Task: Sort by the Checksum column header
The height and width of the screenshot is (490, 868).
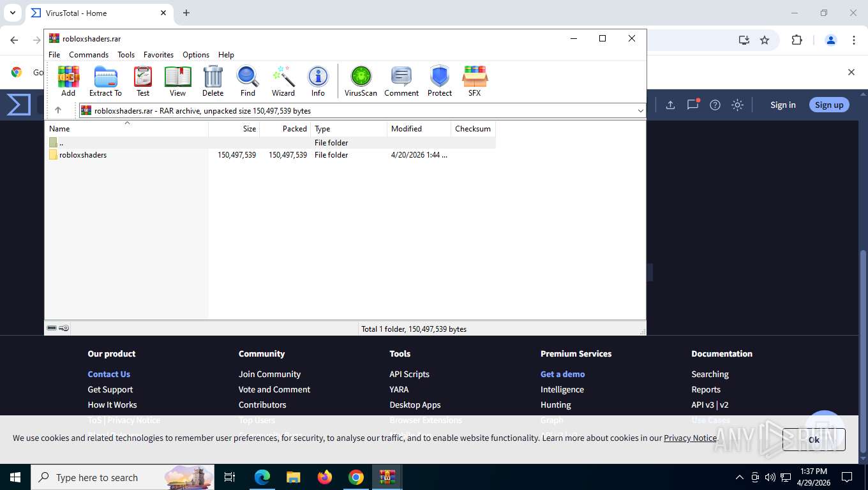Action: pyautogui.click(x=473, y=129)
